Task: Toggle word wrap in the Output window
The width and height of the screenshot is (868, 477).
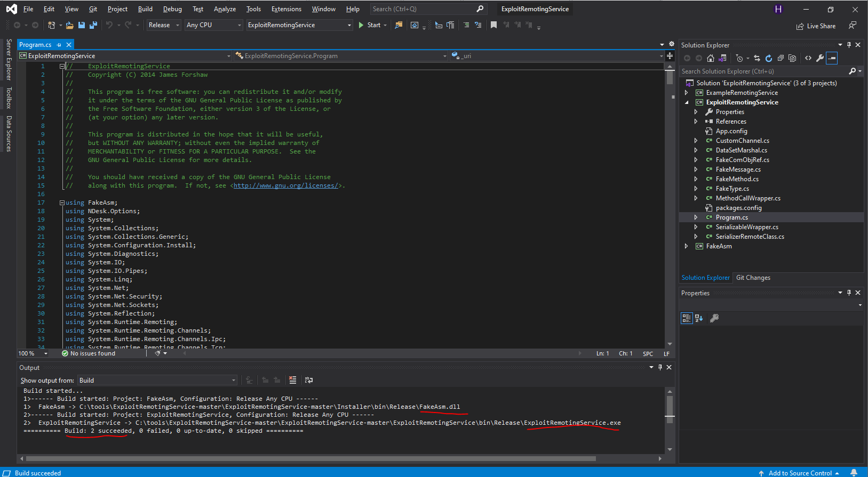Action: [309, 380]
